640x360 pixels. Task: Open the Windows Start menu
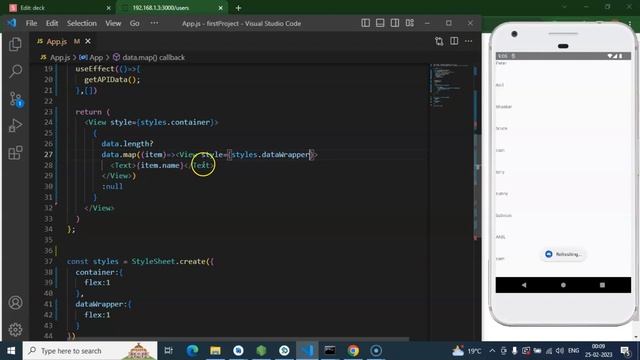[x=11, y=351]
